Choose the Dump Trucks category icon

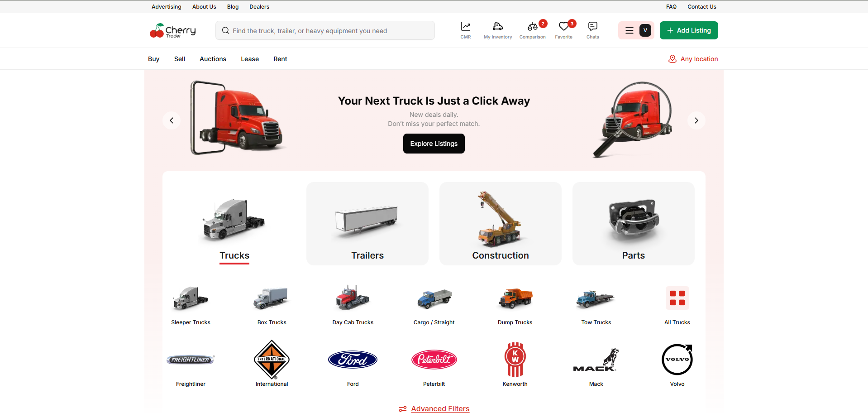(515, 298)
